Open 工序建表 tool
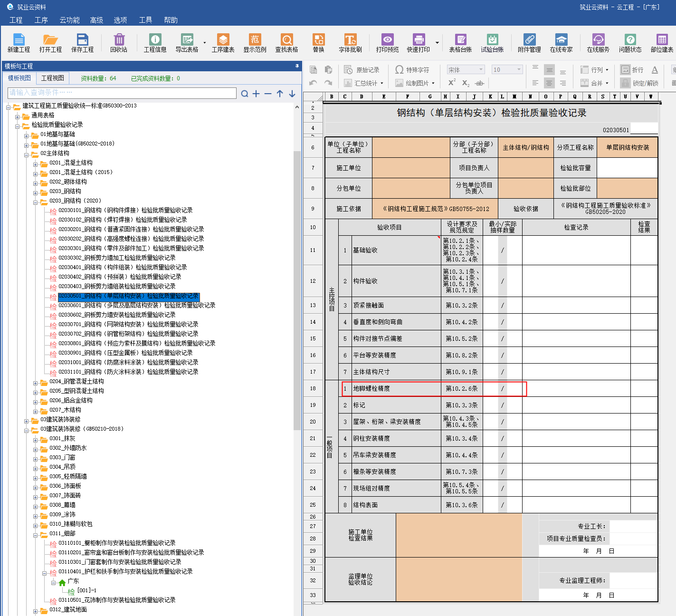This screenshot has height=616, width=676. click(223, 43)
